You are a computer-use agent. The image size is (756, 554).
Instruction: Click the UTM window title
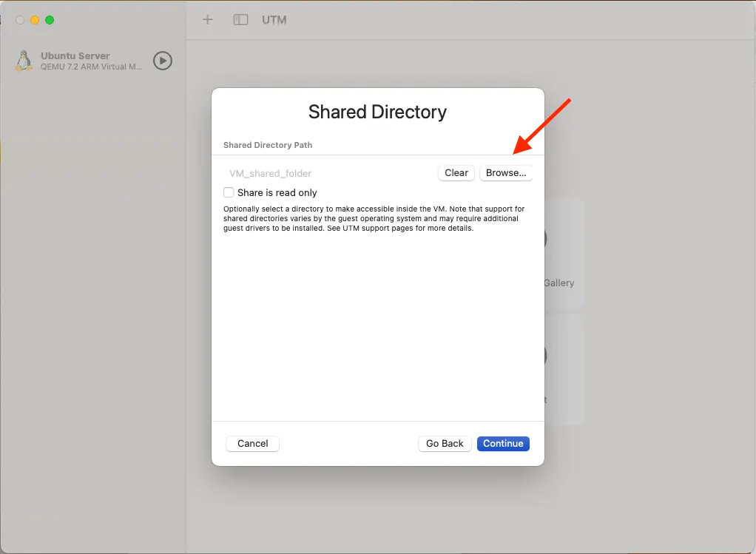point(274,20)
